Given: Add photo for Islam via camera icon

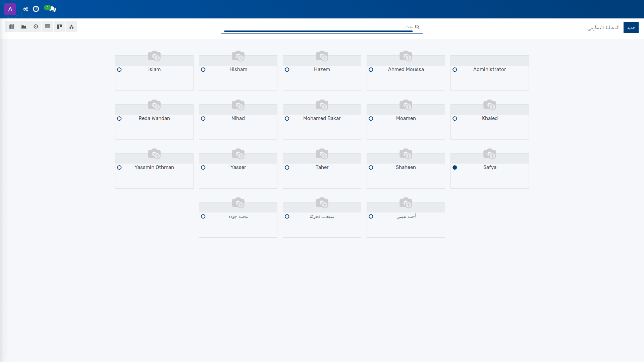Looking at the screenshot, I should point(154,56).
